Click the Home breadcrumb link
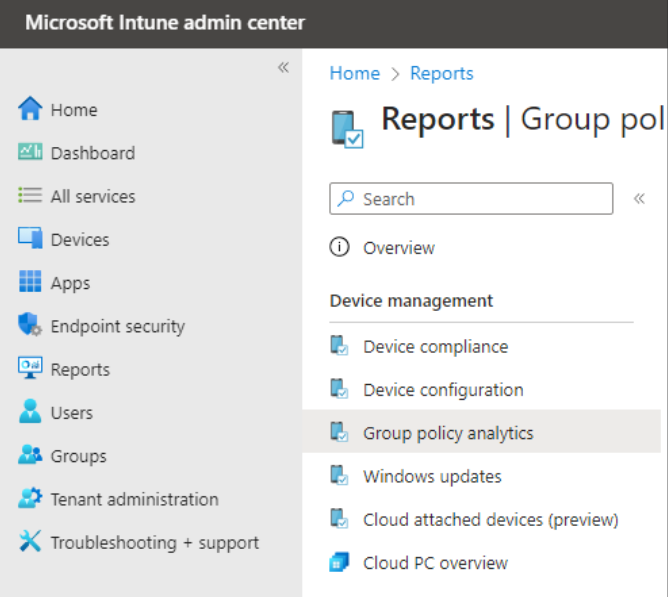This screenshot has height=597, width=668. tap(354, 73)
